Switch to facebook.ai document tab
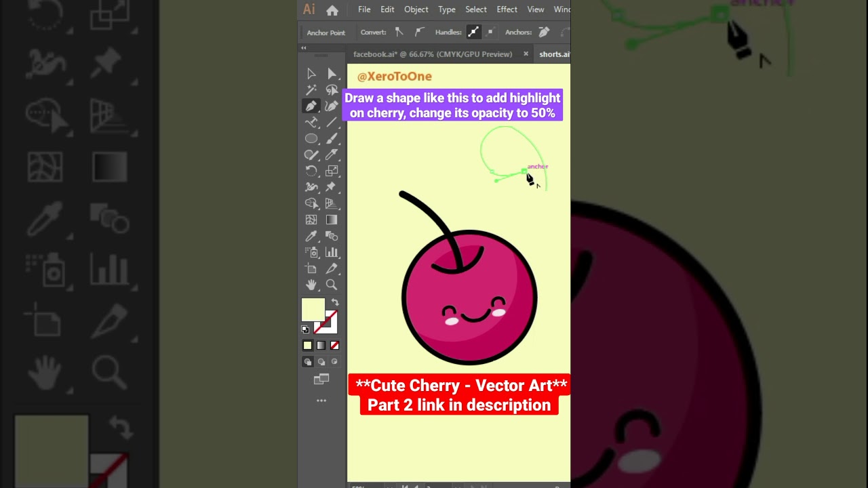The width and height of the screenshot is (868, 488). pos(433,54)
